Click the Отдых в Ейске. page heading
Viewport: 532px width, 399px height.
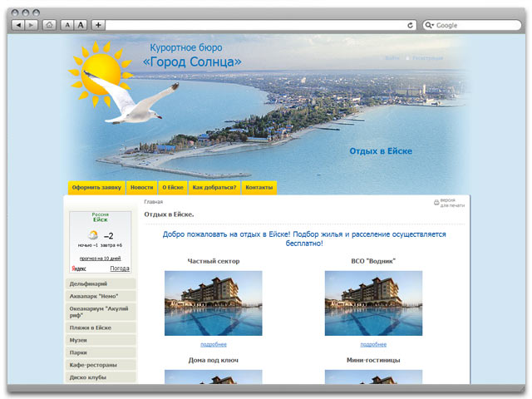(x=169, y=214)
